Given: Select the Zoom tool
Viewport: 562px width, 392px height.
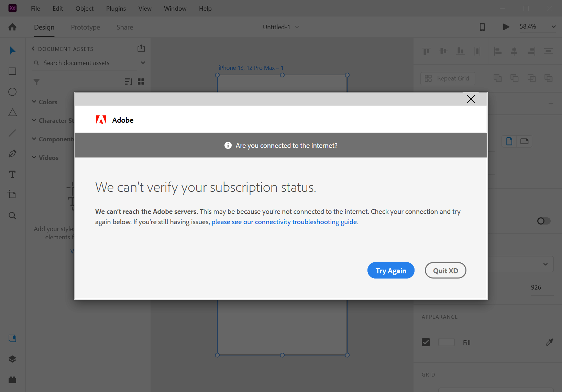Looking at the screenshot, I should tap(12, 216).
